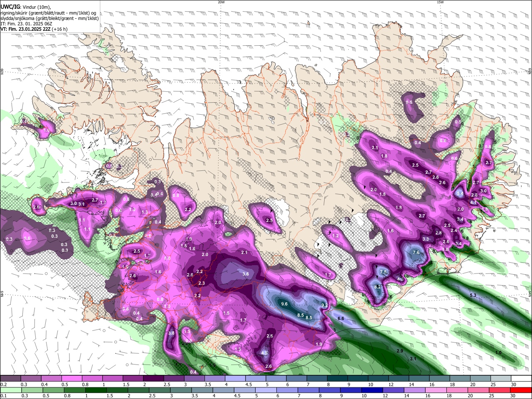Click the 3.3 precipitation value
Screen dimensions: 532x399
(426, 239)
